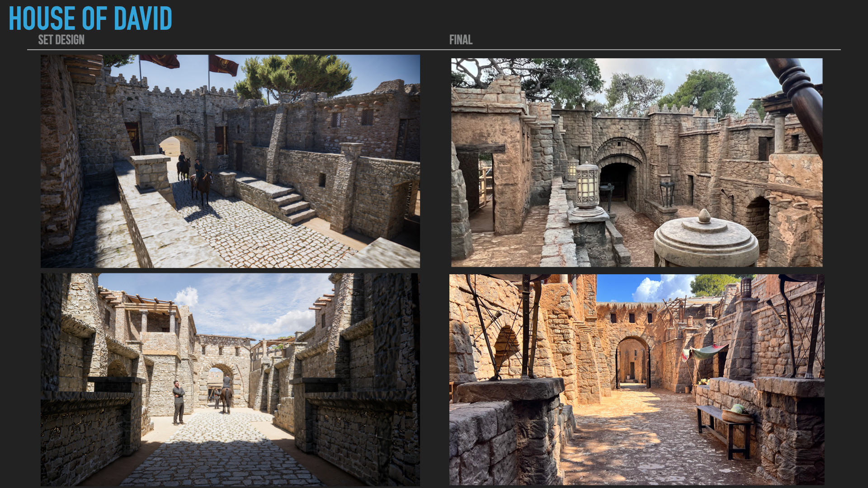Select the FINAL heading label
The image size is (868, 488).
point(461,40)
